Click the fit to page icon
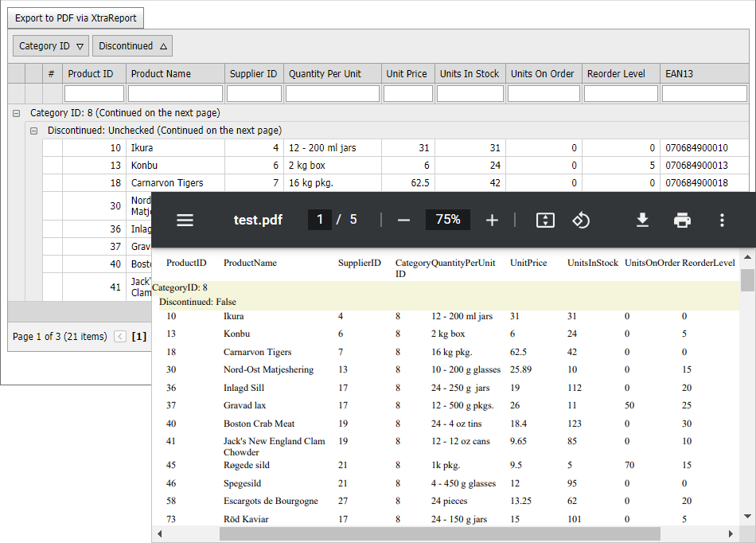This screenshot has width=756, height=543. coord(545,221)
